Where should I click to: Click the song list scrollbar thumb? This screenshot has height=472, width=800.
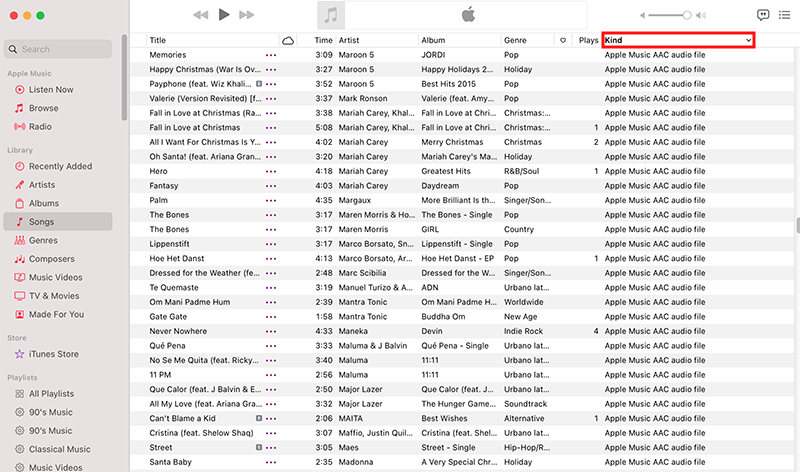click(797, 225)
